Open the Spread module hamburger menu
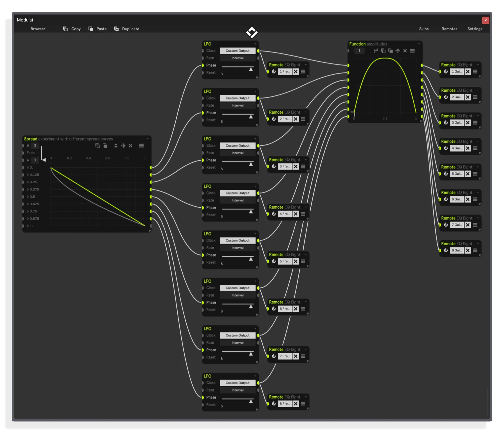The height and width of the screenshot is (433, 504). coord(141,146)
